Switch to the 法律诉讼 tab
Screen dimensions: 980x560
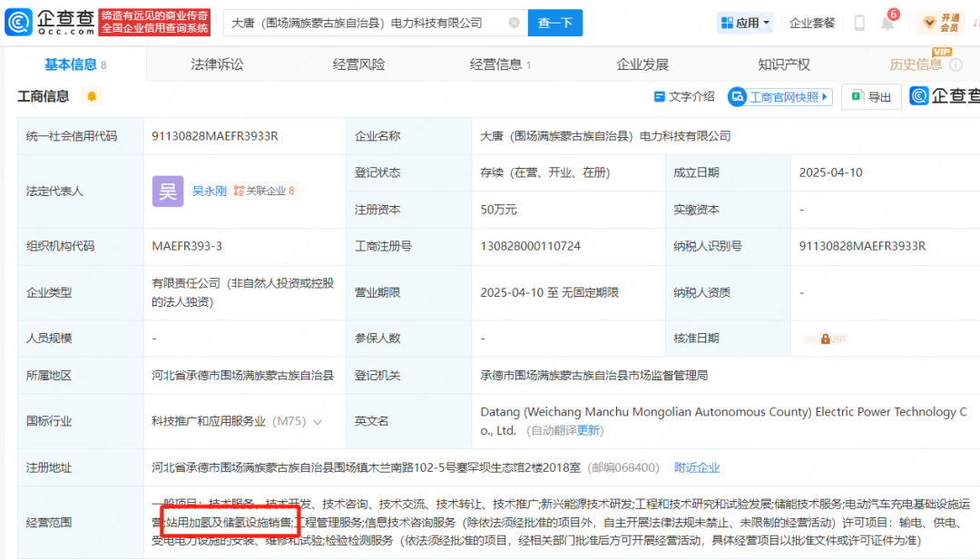click(217, 64)
